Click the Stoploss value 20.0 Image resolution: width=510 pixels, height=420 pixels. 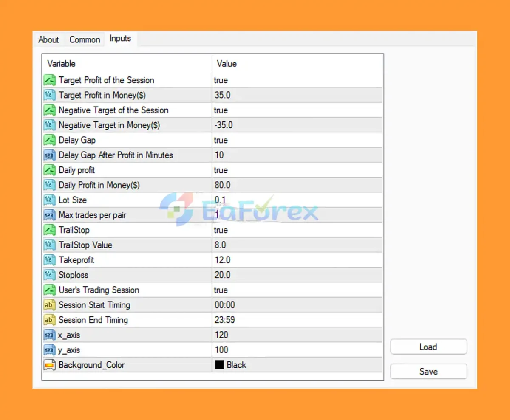click(223, 275)
